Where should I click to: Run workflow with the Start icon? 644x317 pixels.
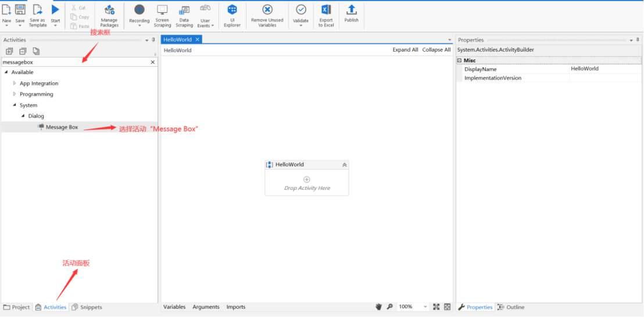coord(55,10)
